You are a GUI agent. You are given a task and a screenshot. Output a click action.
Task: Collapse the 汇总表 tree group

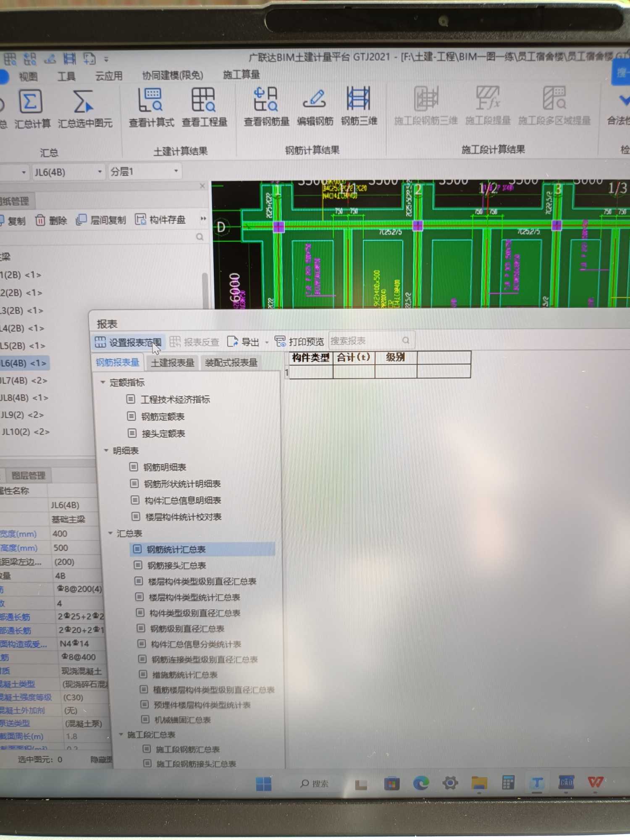pyautogui.click(x=110, y=533)
